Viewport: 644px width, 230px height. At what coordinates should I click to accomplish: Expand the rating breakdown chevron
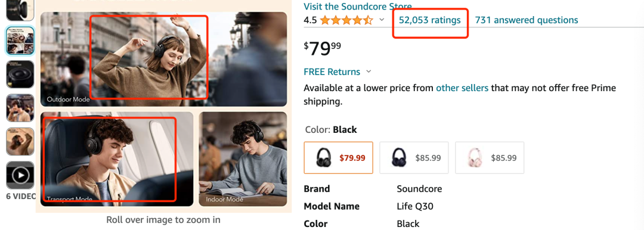point(382,20)
